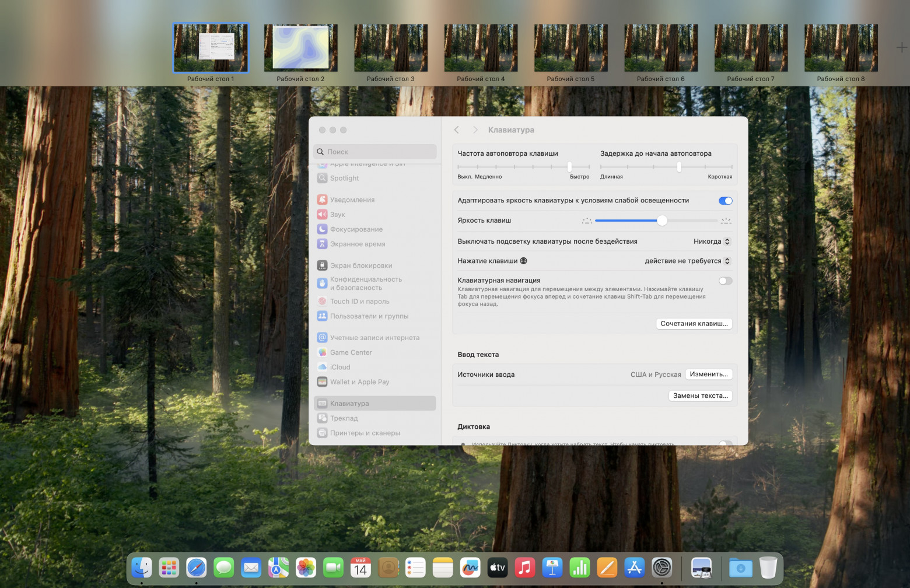Toggle the Диктовка switch

pos(724,444)
